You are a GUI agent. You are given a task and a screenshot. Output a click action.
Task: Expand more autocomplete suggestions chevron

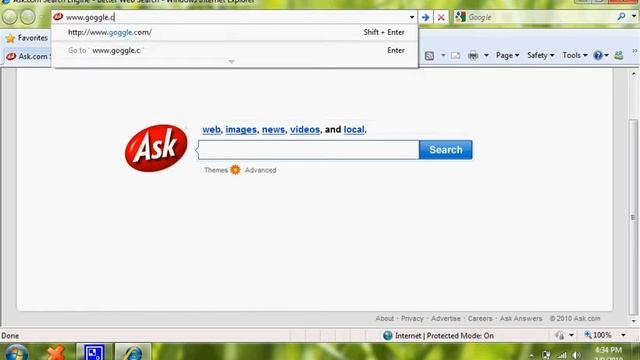click(x=231, y=62)
